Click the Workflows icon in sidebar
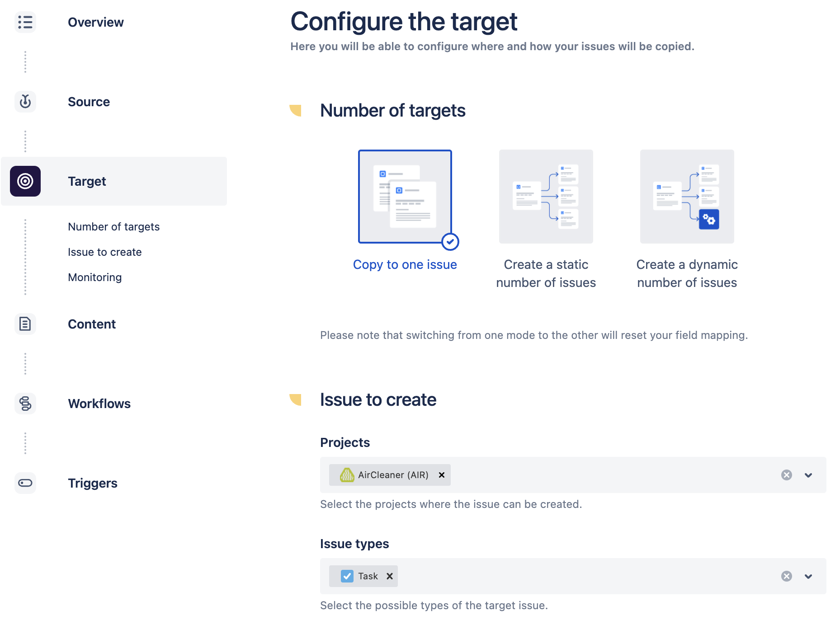 (x=25, y=404)
